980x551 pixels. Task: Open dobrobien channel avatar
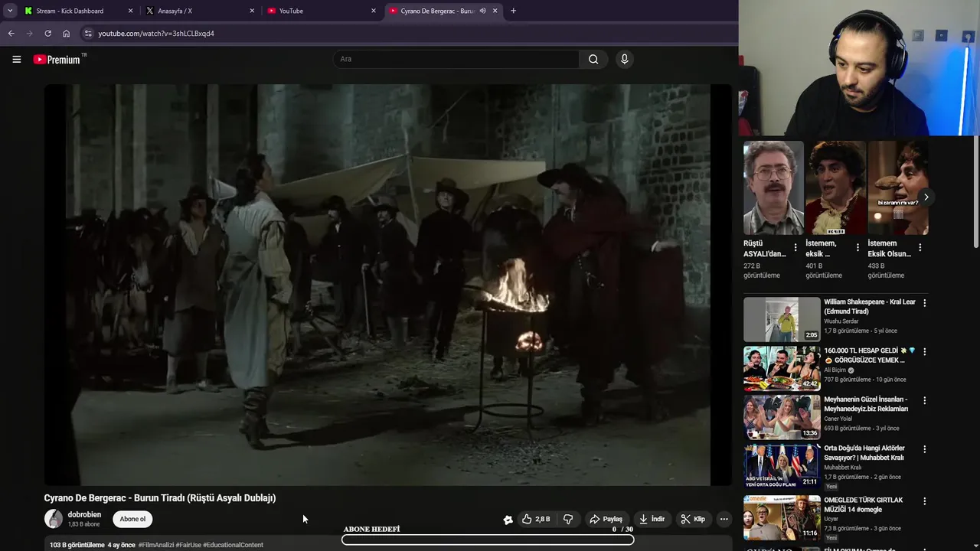54,519
